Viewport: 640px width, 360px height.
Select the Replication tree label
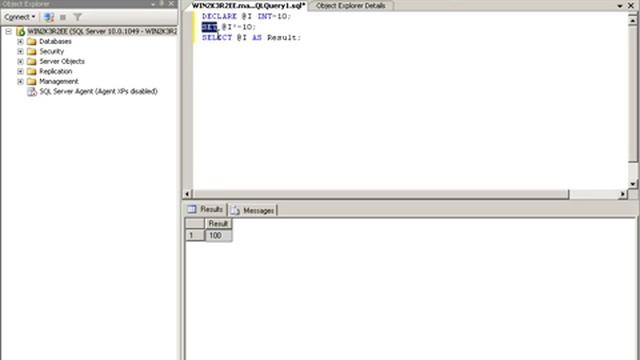tap(56, 71)
